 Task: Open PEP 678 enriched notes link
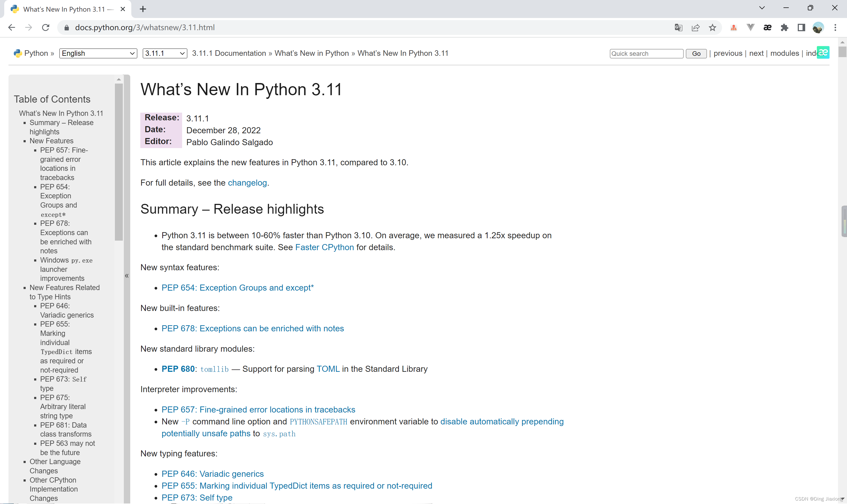[x=253, y=328]
